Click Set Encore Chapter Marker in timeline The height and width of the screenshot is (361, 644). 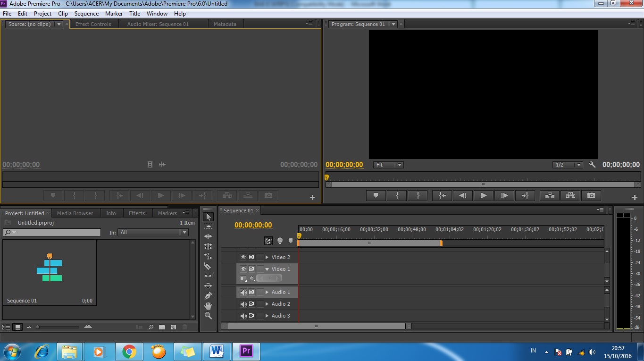(280, 241)
